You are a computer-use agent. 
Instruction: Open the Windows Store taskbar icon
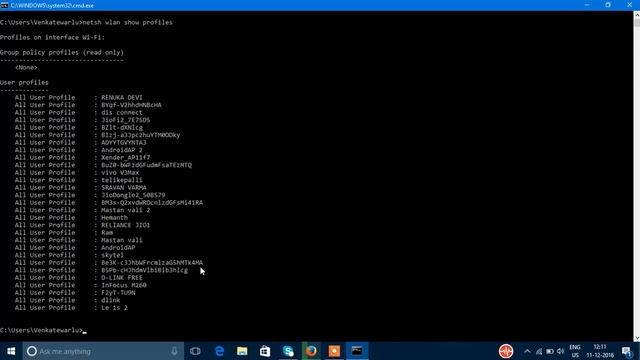[265, 351]
